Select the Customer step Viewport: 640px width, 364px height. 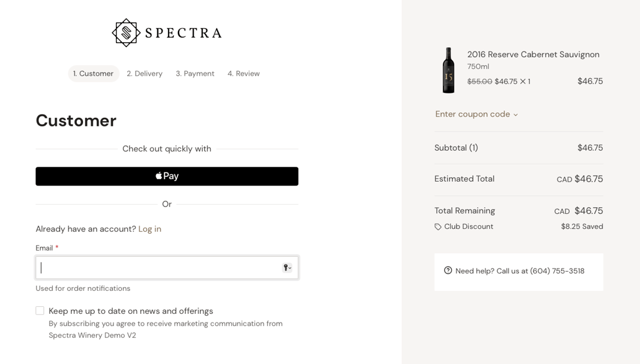[x=94, y=73]
